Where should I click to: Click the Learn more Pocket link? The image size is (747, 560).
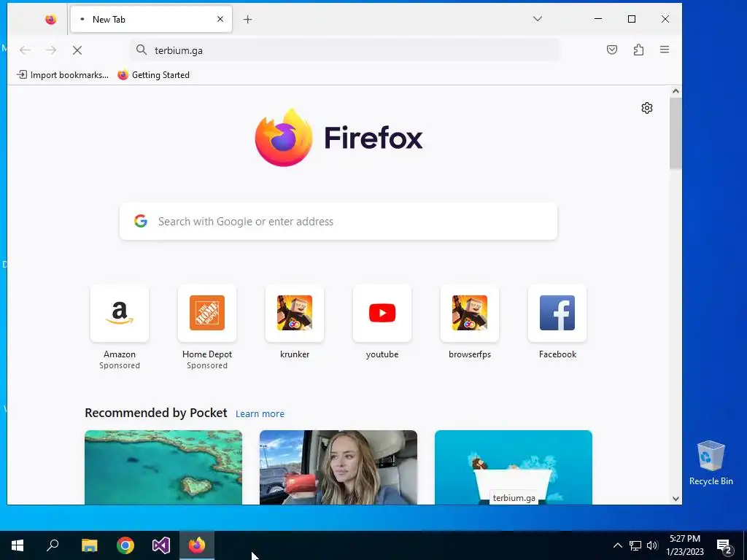point(260,414)
